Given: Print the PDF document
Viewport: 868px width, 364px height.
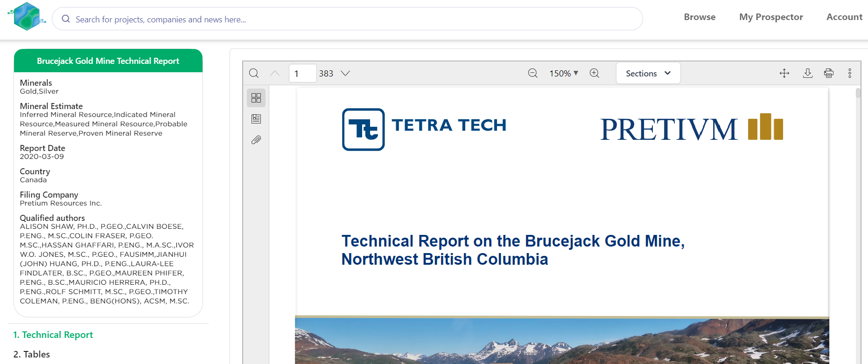Looking at the screenshot, I should pos(829,73).
